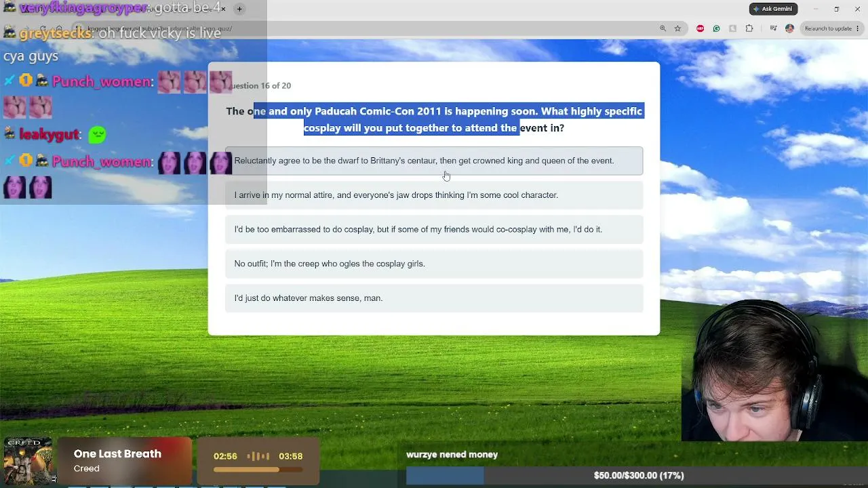Open the media controls playlist icon

[773, 28]
